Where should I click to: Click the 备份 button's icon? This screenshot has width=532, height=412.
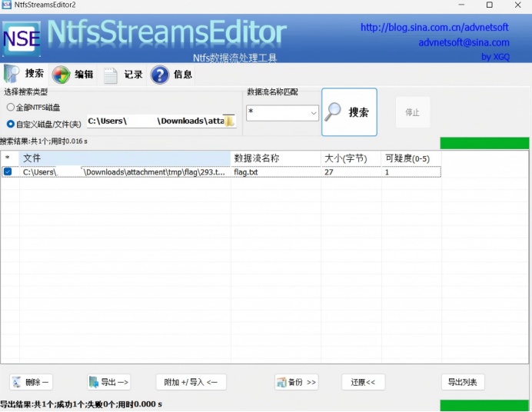[281, 383]
